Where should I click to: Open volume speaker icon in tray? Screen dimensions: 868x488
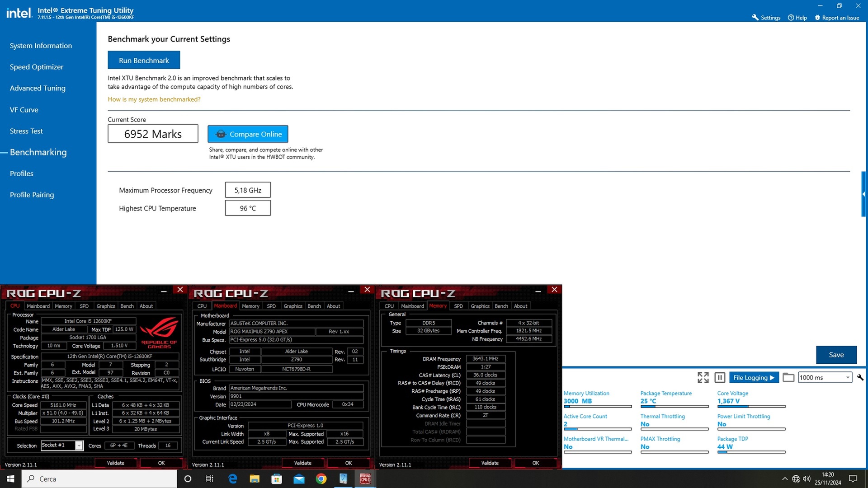pyautogui.click(x=807, y=479)
